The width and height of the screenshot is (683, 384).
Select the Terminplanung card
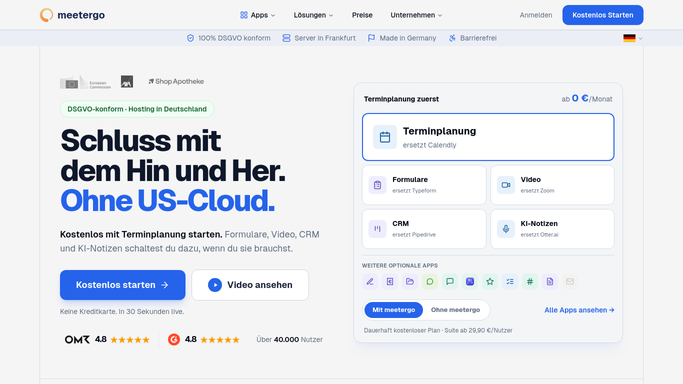pos(488,137)
